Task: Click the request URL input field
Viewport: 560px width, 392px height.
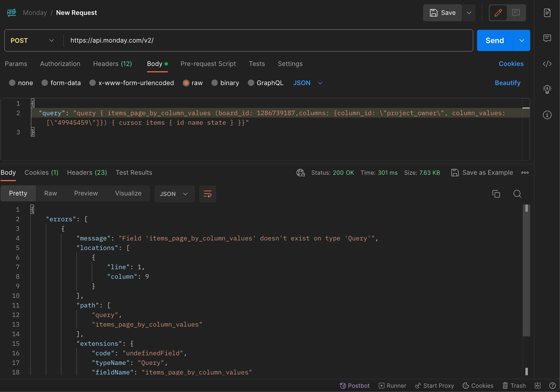Action: (268, 40)
